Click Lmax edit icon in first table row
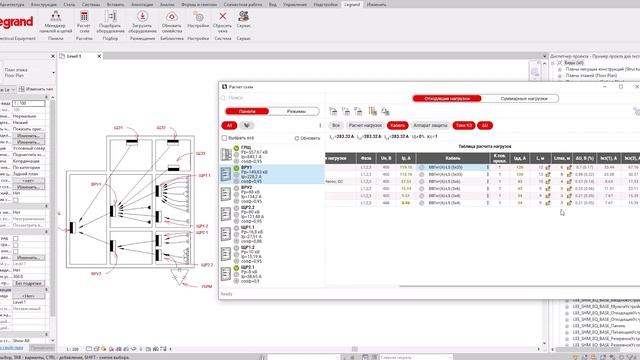The width and height of the screenshot is (640, 360). (x=569, y=167)
